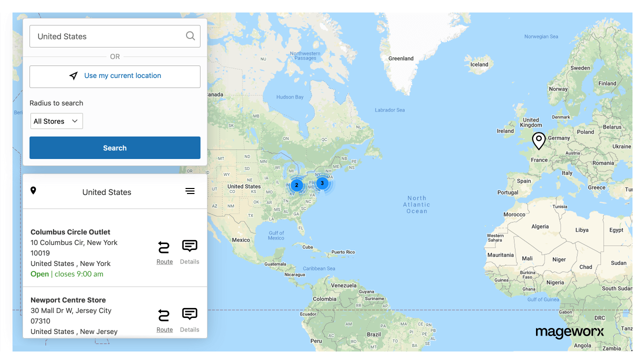
Task: Click Use my current location button
Action: coord(115,76)
